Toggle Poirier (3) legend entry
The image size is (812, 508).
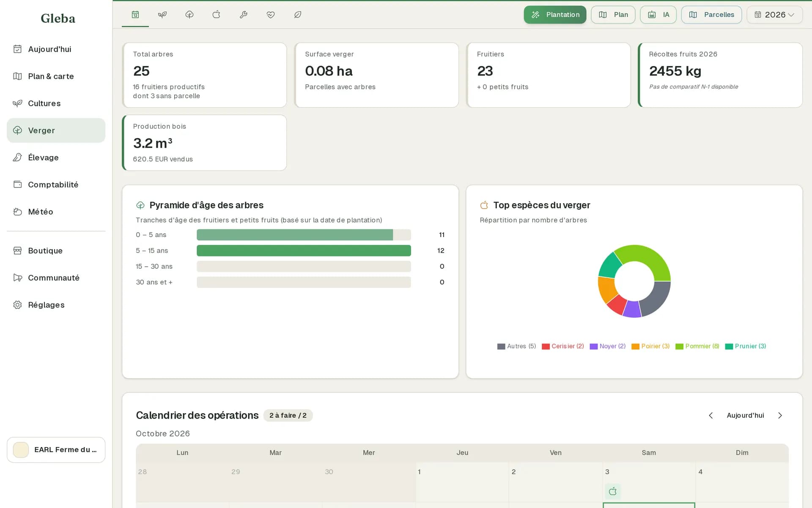coord(650,346)
